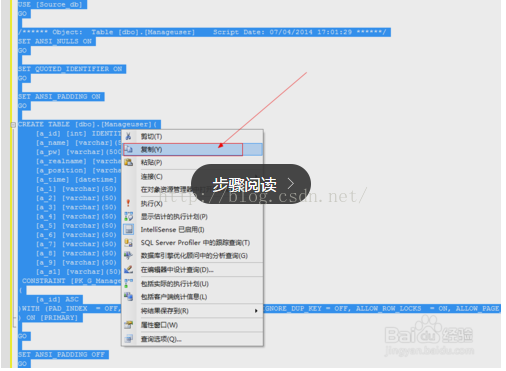Screen dimensions: 506x371
Task: Click the [a_9] [varchar](50) line
Action: click(x=77, y=263)
